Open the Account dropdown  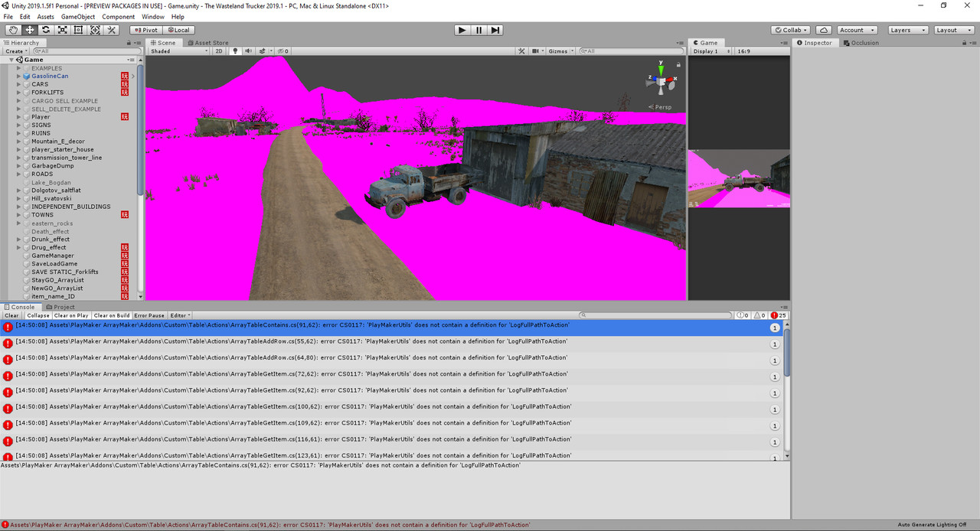point(856,30)
